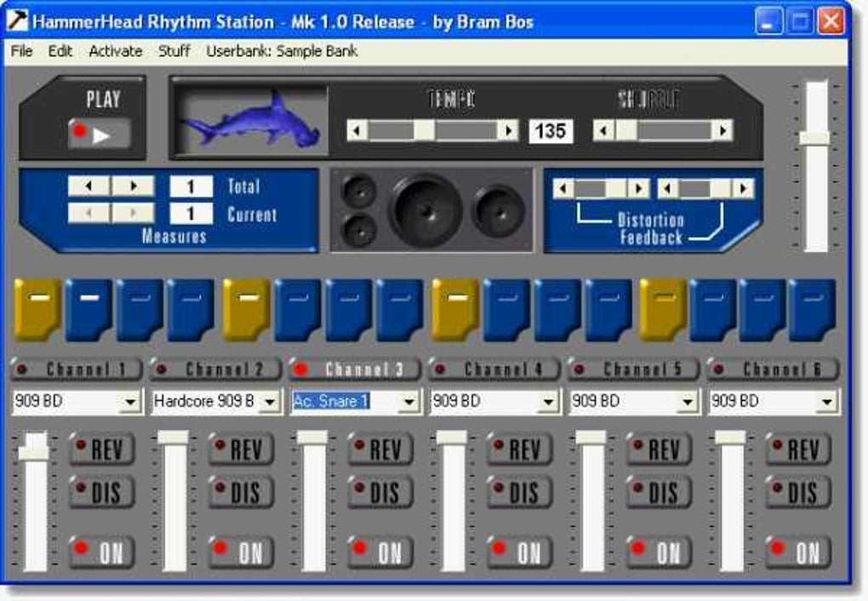This screenshot has height=601, width=868.
Task: Toggle the last blue step pad
Action: click(x=813, y=309)
